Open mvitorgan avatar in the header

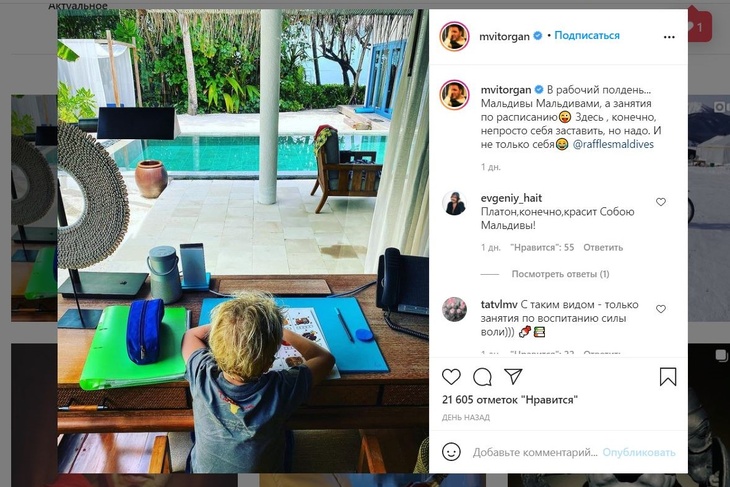pos(454,36)
